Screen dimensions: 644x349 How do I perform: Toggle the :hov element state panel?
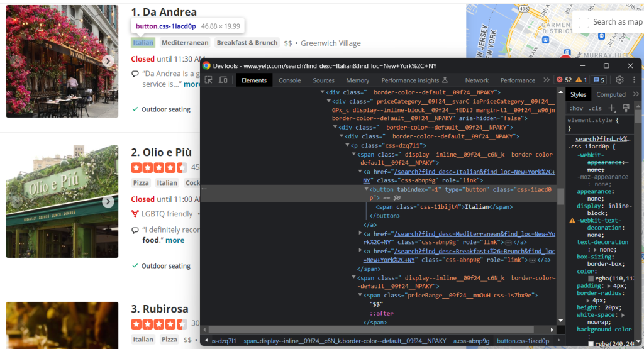pos(576,108)
